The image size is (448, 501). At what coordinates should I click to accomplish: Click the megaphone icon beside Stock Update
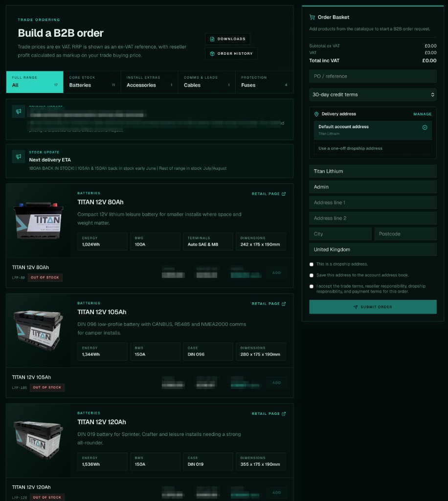pyautogui.click(x=19, y=157)
